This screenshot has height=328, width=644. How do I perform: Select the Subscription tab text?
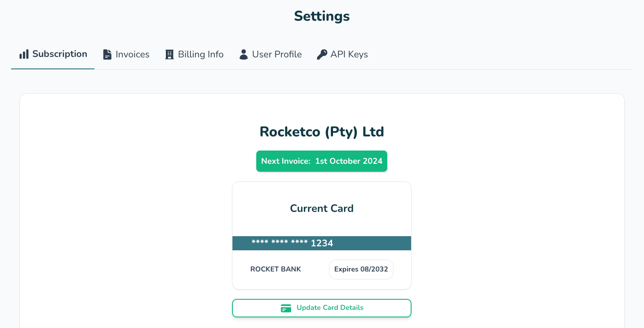pyautogui.click(x=60, y=54)
